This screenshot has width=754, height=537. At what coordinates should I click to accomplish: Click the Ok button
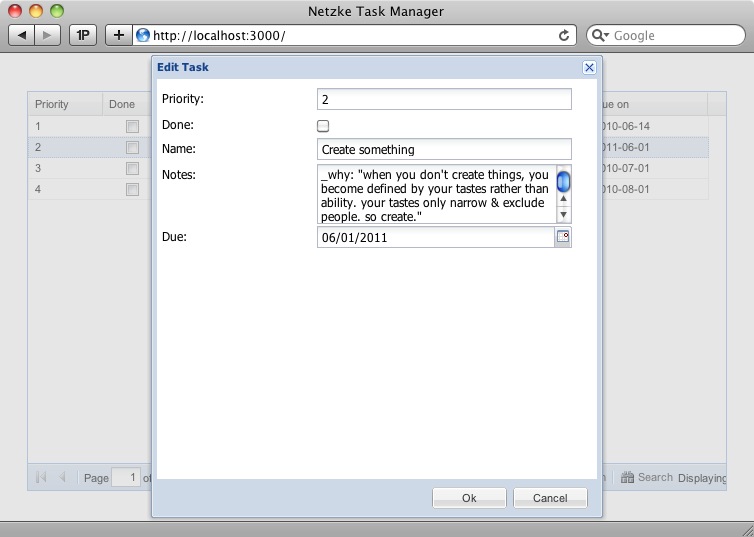469,498
